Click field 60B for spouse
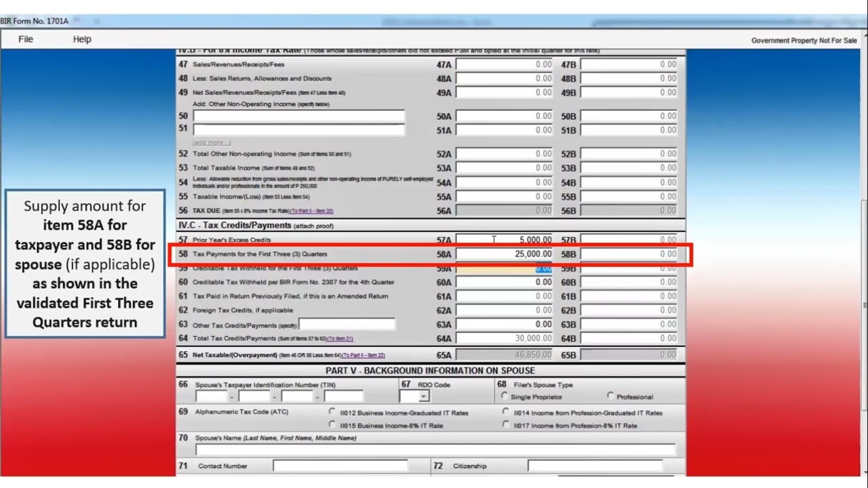Viewport: 868px width, 488px height. point(629,283)
